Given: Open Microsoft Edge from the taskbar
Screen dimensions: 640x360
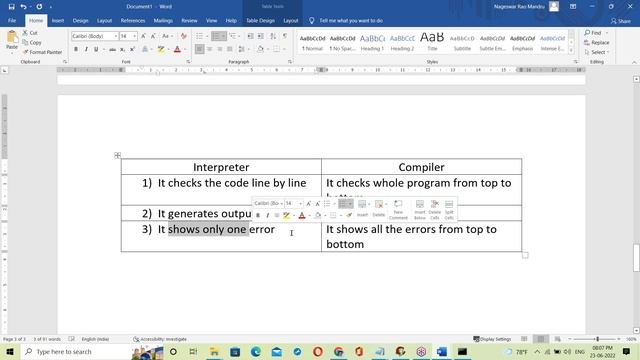Looking at the screenshot, I should [256, 351].
